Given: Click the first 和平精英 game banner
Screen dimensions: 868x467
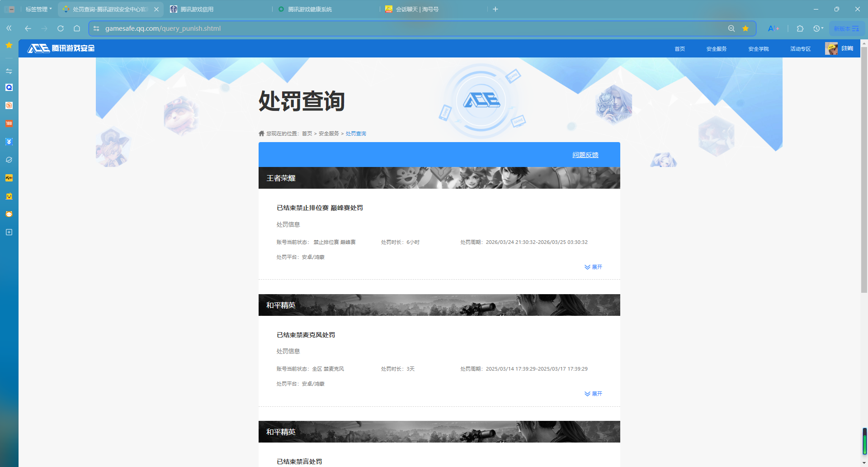Looking at the screenshot, I should coord(439,305).
